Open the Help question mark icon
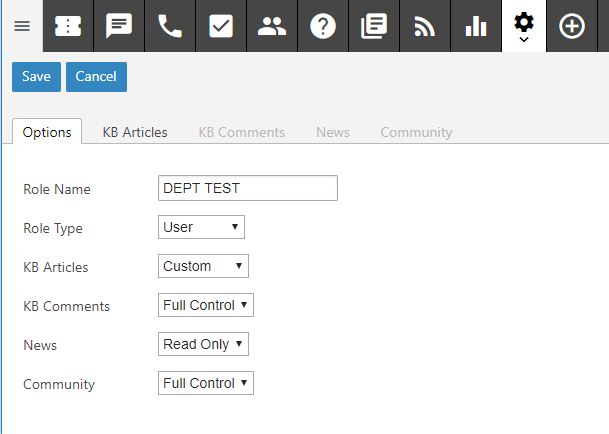 click(x=323, y=27)
